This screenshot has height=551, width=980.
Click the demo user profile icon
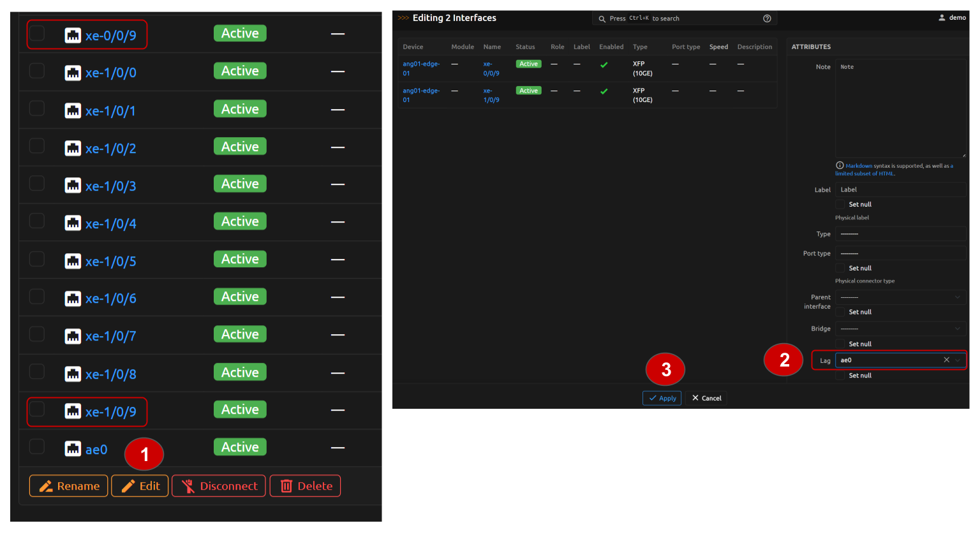pyautogui.click(x=942, y=18)
